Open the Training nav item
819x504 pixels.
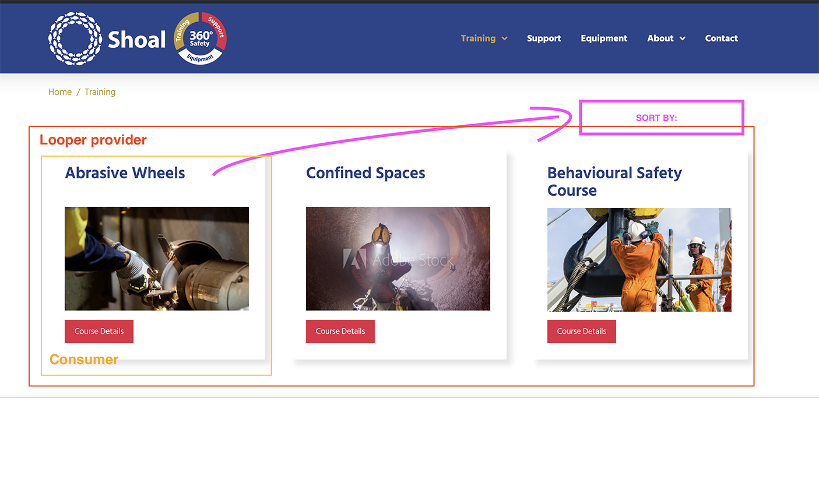pyautogui.click(x=478, y=38)
